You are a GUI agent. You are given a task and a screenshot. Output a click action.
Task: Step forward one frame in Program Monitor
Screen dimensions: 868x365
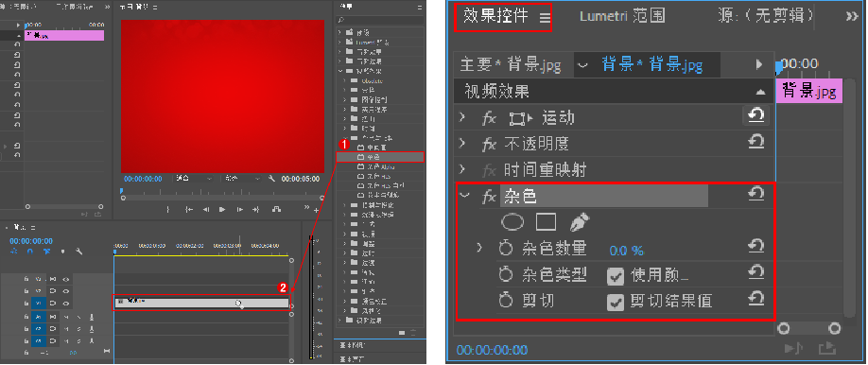click(x=240, y=209)
